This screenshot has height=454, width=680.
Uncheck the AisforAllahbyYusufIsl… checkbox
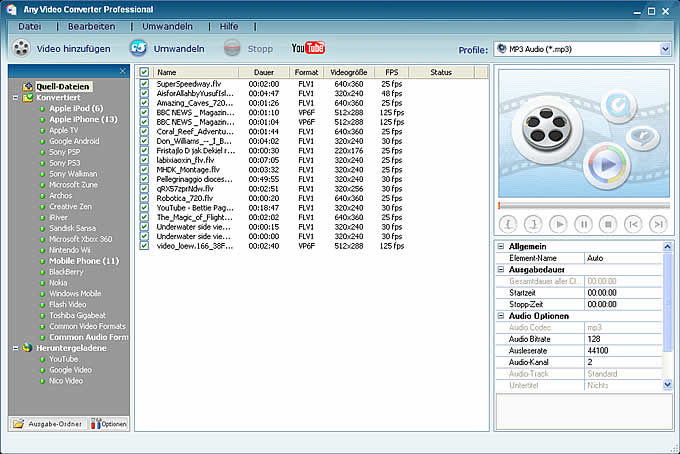(144, 93)
